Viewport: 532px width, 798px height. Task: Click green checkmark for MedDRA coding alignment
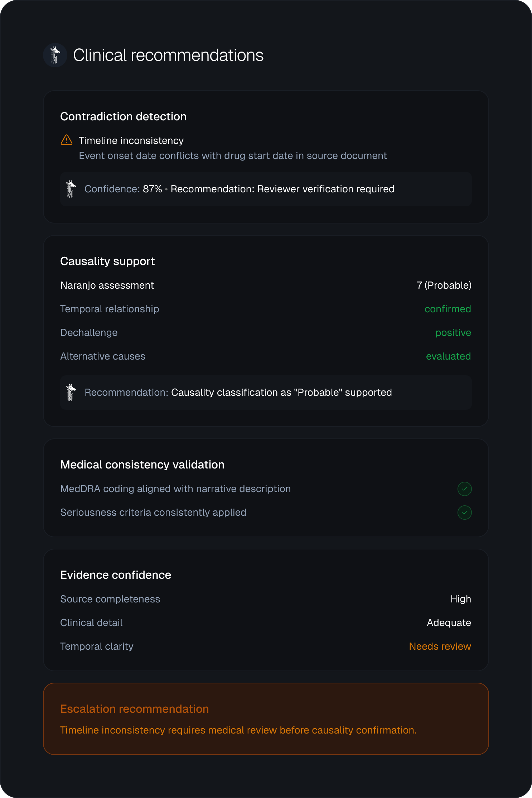tap(464, 489)
